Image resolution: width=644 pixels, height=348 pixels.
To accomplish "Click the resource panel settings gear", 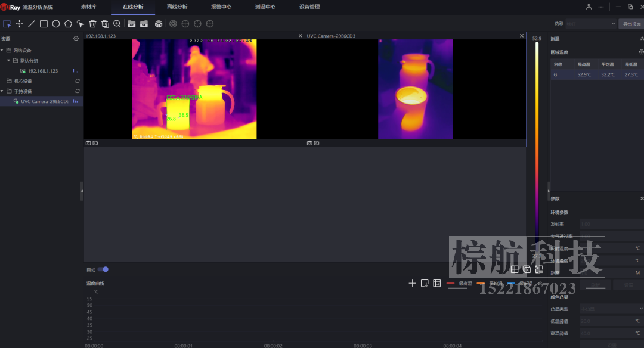I will 76,38.
